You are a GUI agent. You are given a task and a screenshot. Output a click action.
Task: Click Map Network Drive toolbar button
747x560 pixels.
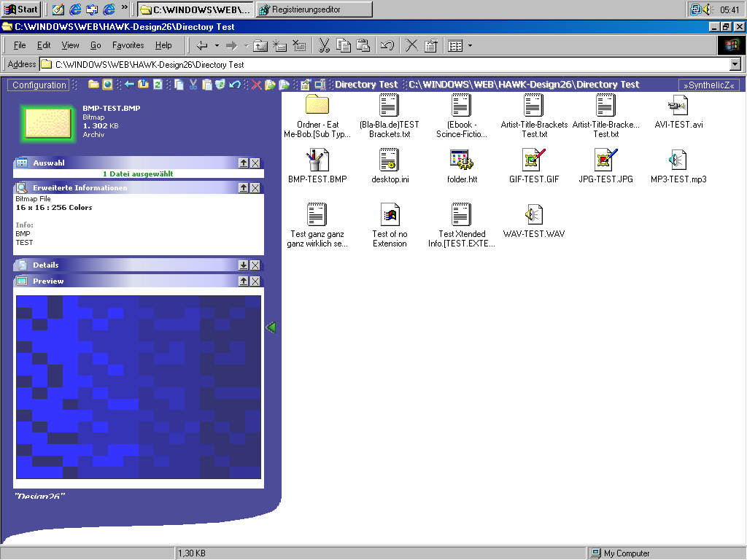(279, 46)
